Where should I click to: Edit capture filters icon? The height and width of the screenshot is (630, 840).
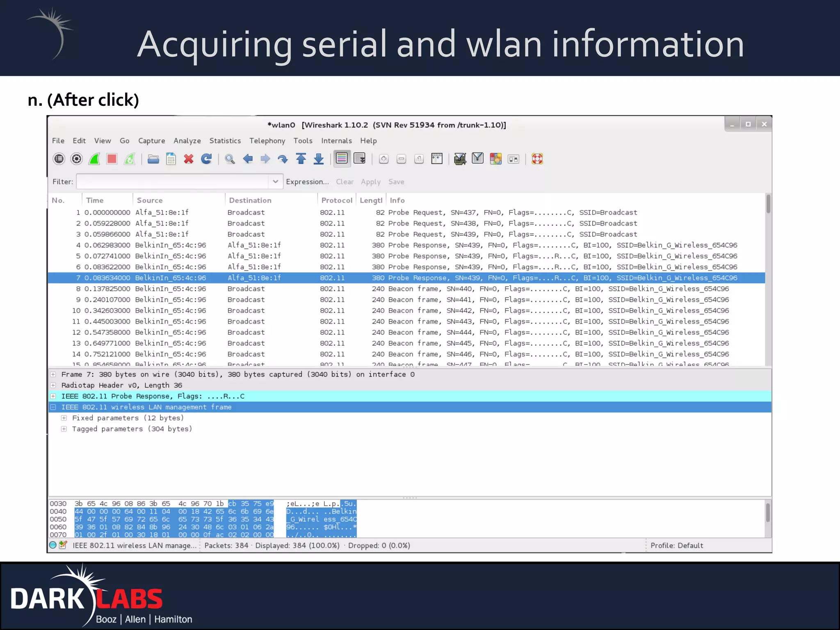(x=460, y=159)
